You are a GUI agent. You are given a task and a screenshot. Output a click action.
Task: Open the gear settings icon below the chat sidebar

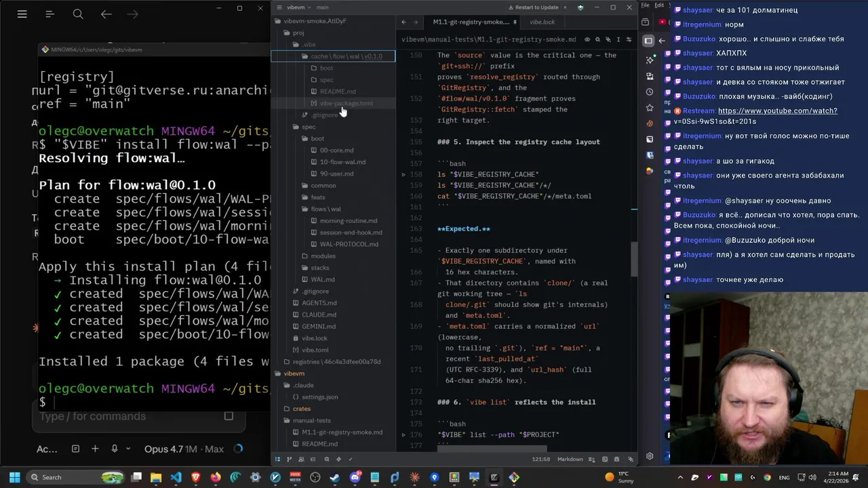click(650, 456)
